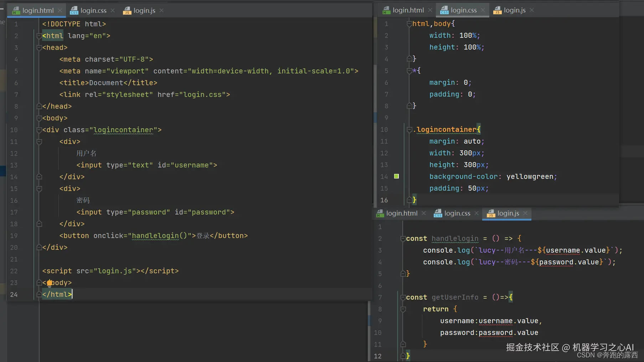Image resolution: width=644 pixels, height=362 pixels.
Task: Open the yellowgreen color swatch in gutter
Action: tap(396, 176)
